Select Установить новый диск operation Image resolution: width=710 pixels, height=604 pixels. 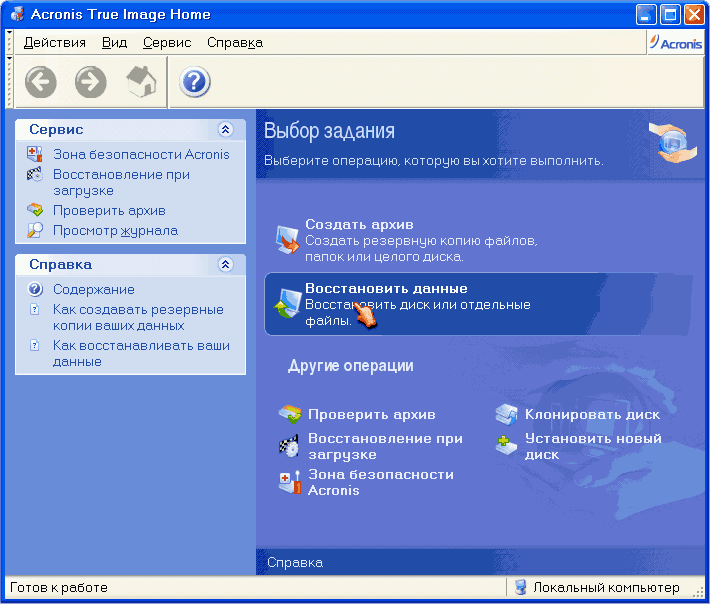click(x=593, y=446)
